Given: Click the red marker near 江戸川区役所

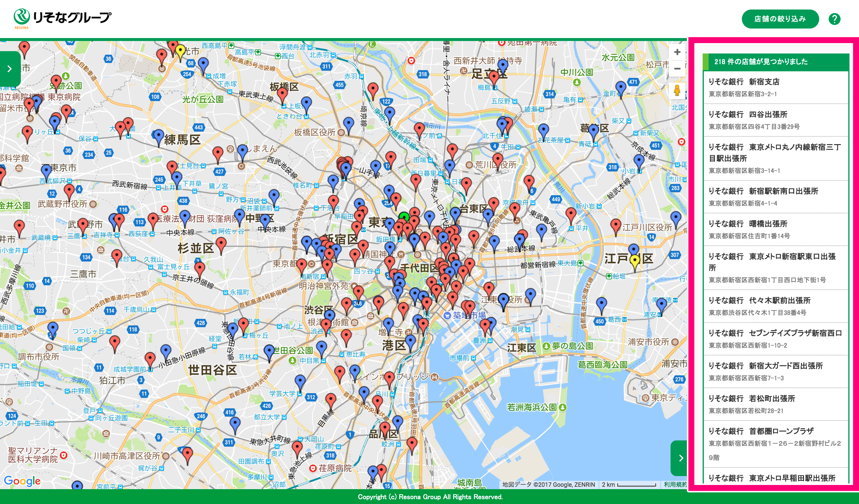Looking at the screenshot, I should click(x=615, y=228).
